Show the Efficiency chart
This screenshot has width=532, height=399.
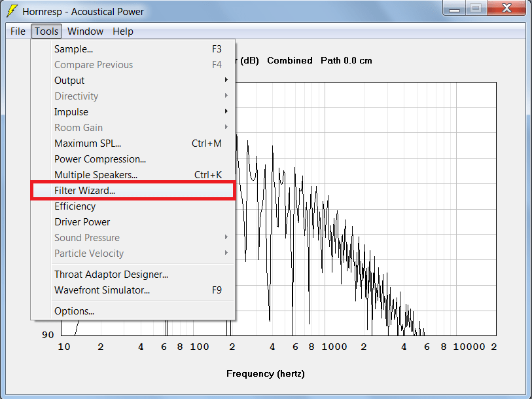point(133,206)
